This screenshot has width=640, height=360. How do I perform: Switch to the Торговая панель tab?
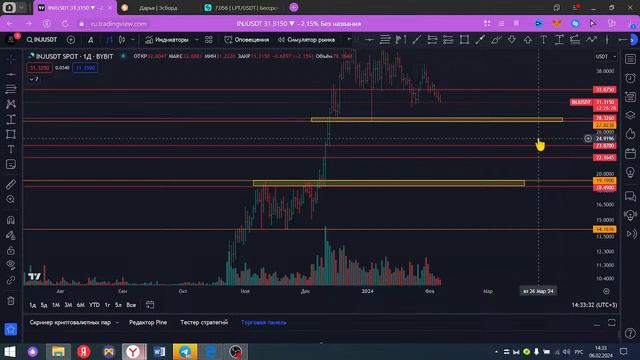coord(264,322)
